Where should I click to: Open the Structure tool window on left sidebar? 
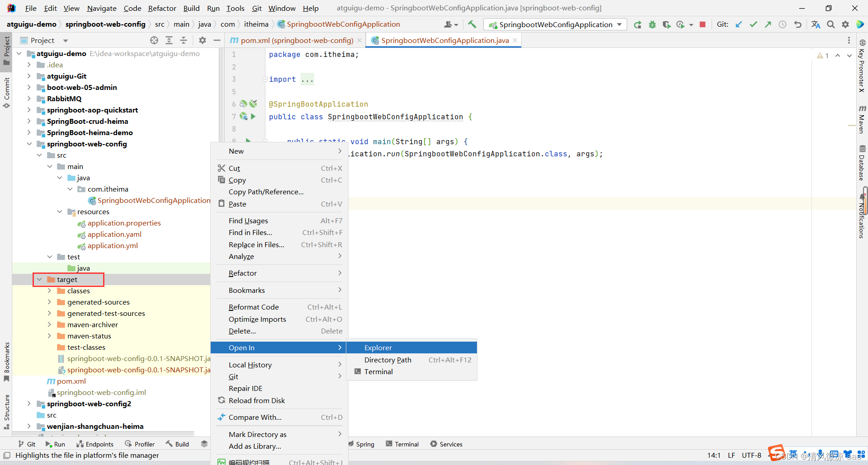click(x=6, y=412)
